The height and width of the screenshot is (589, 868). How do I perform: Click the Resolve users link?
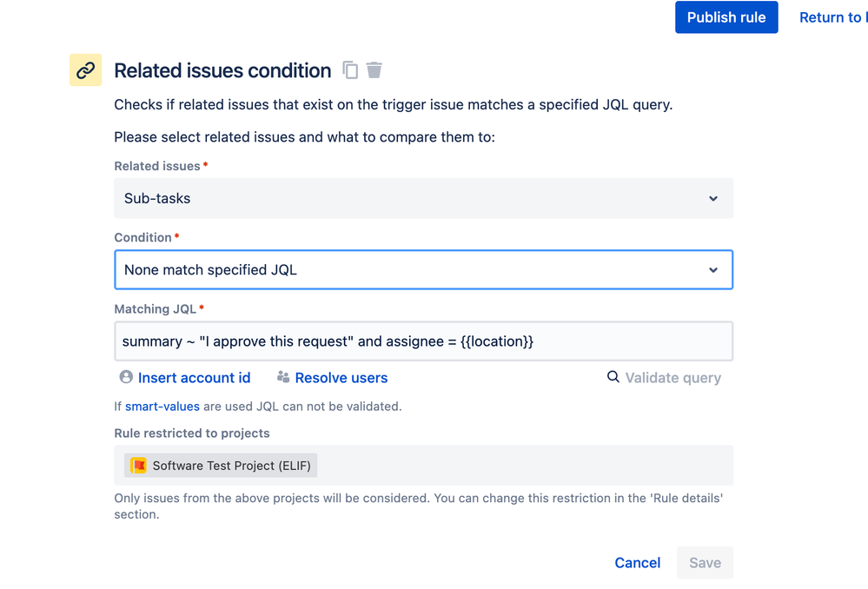click(x=341, y=378)
